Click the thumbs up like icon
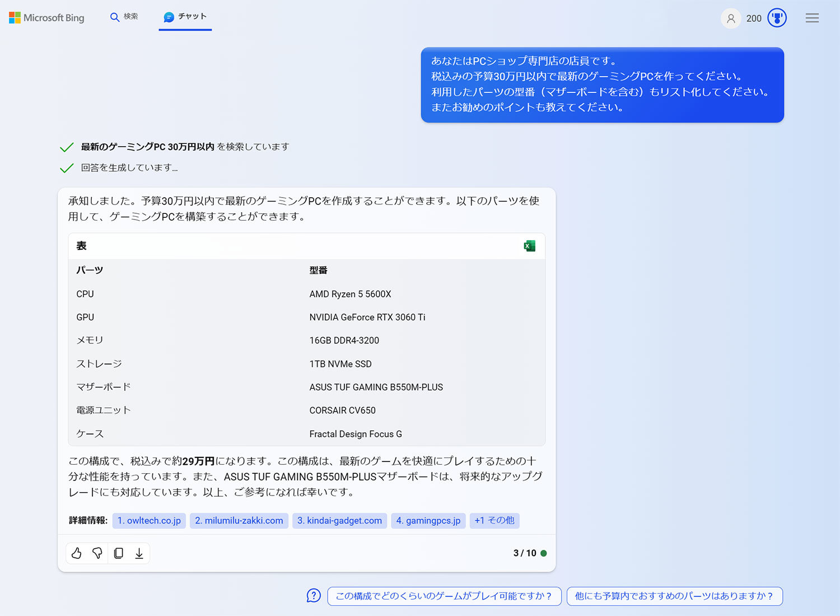The height and width of the screenshot is (616, 840). [x=77, y=553]
